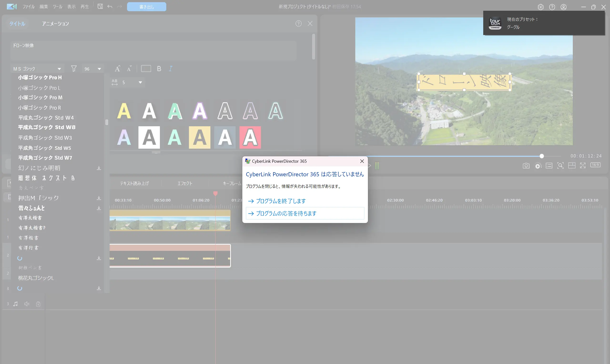Open the font size 96 dropdown
The width and height of the screenshot is (610, 364).
click(93, 69)
